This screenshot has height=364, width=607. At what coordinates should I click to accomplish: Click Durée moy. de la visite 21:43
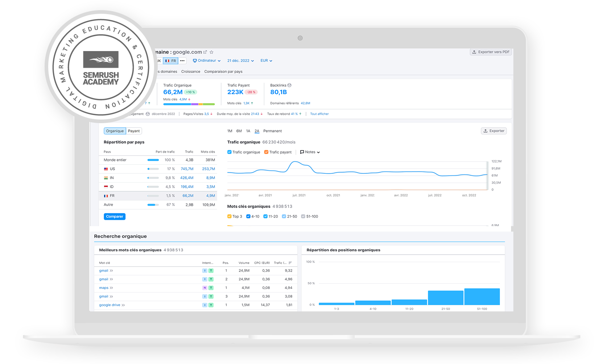[240, 114]
